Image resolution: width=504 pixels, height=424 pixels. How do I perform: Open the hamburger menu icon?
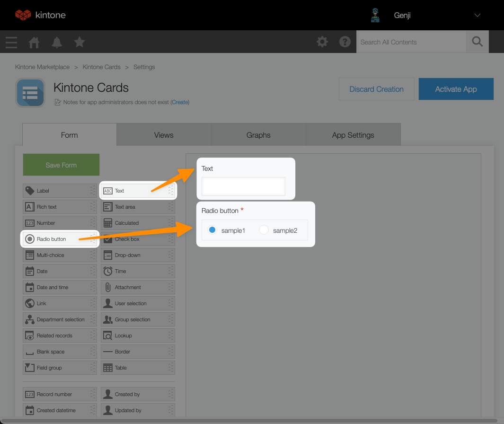[11, 43]
